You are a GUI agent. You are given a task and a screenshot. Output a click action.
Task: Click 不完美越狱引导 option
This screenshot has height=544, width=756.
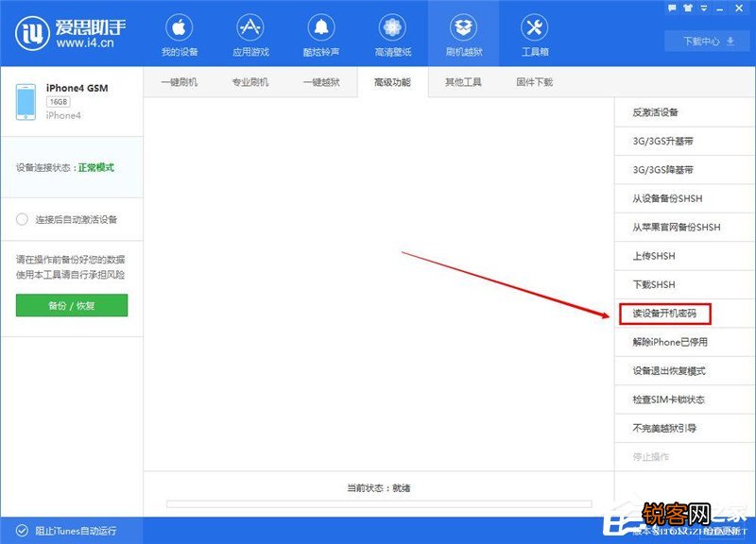click(x=684, y=428)
